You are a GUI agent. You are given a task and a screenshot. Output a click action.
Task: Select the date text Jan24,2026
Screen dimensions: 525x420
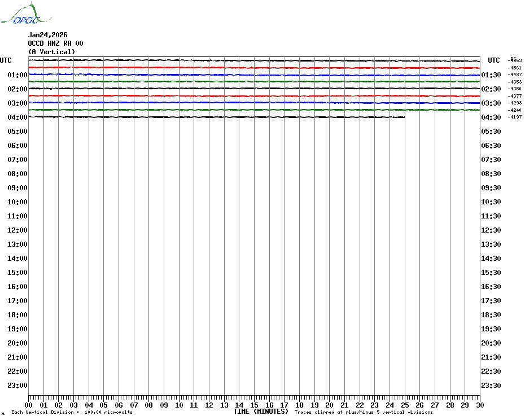(47, 35)
